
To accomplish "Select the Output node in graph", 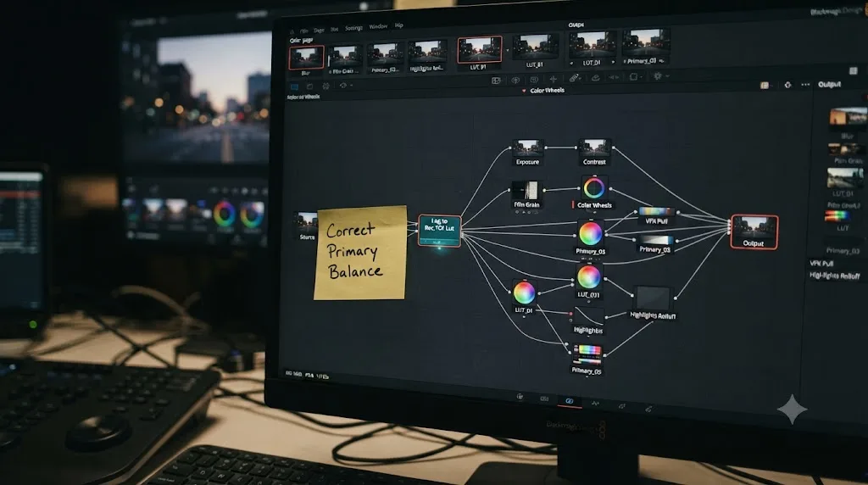I will 754,232.
